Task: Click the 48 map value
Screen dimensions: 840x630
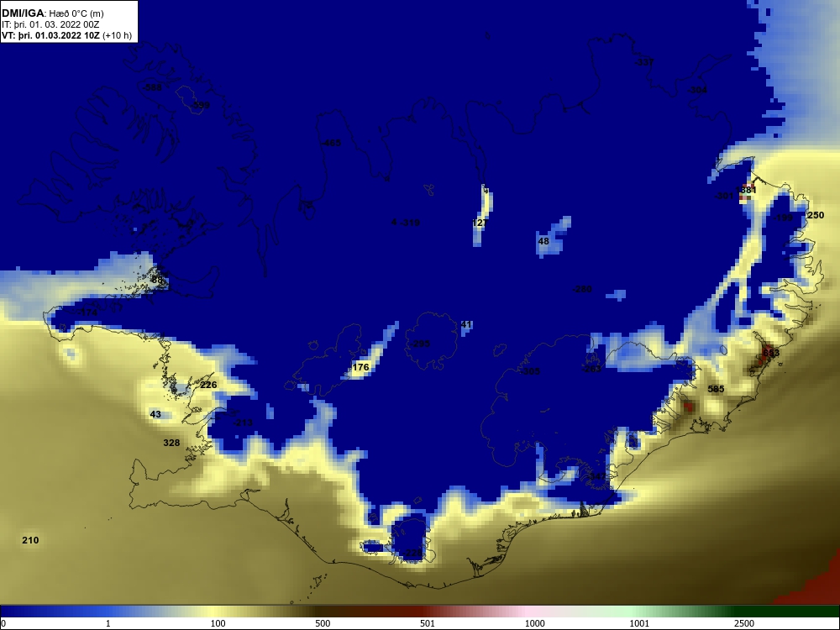Action: (x=543, y=242)
